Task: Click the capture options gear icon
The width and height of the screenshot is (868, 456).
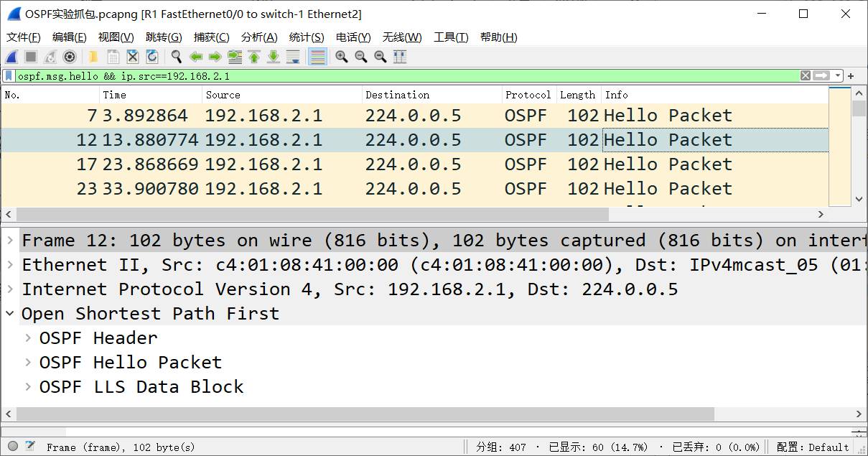Action: (x=70, y=57)
